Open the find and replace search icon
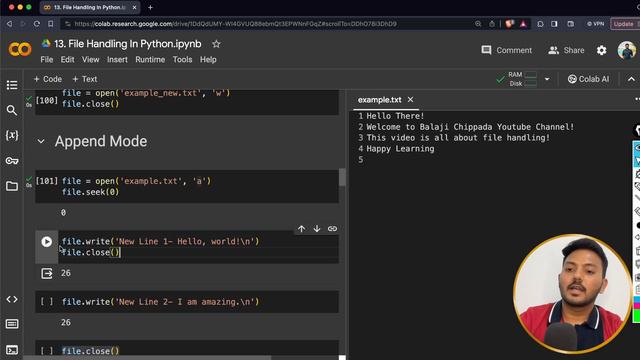 click(12, 110)
